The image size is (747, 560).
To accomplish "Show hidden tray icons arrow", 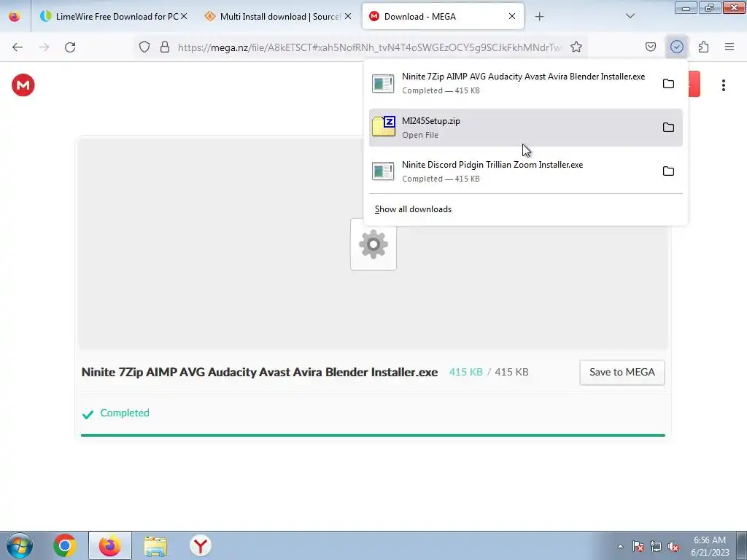I will pos(620,546).
